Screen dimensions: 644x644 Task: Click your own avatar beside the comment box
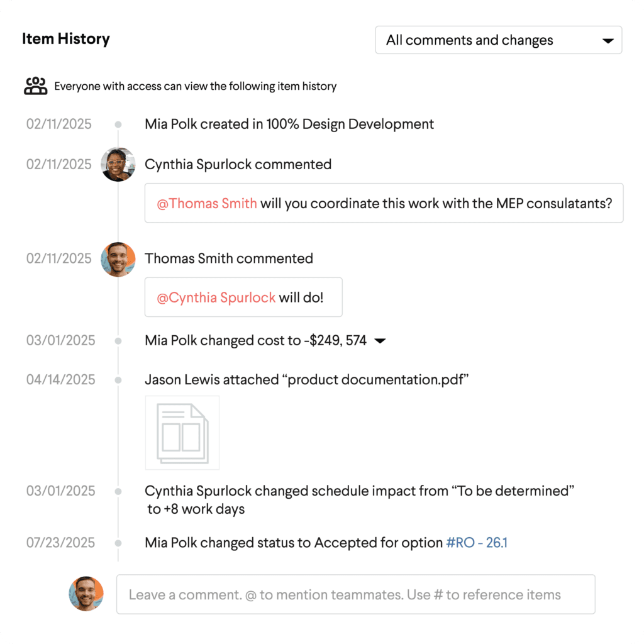(86, 594)
